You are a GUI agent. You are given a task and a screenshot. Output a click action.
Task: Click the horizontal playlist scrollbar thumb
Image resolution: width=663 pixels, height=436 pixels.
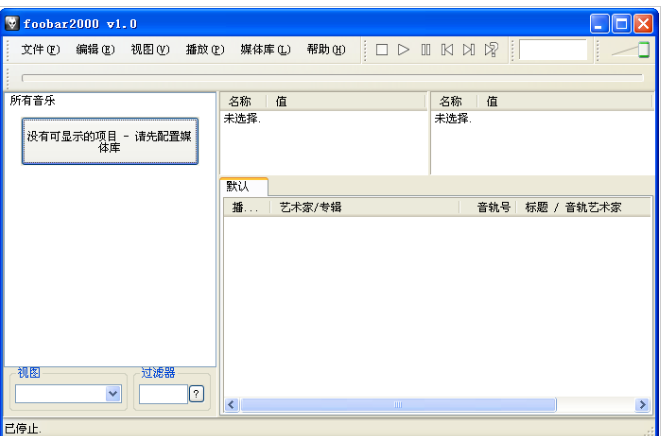click(x=398, y=405)
